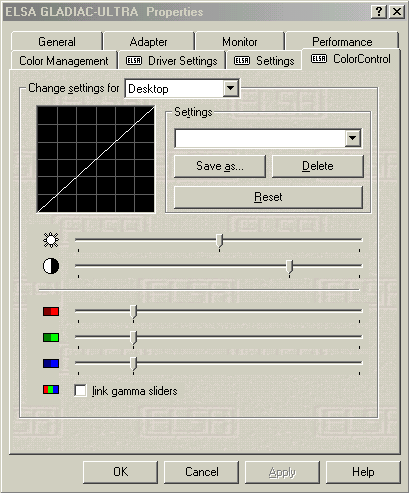
Task: Click the context help question mark button
Action: pos(379,12)
